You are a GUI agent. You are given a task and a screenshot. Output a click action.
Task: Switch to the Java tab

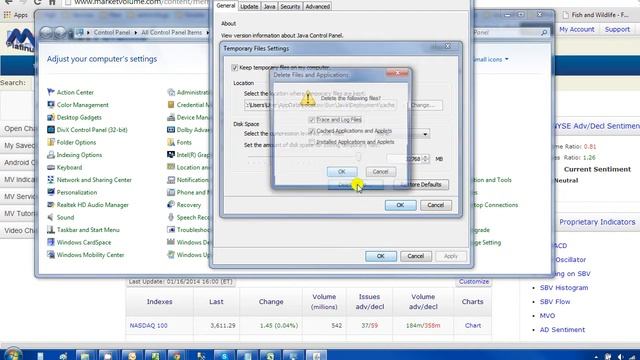click(269, 7)
